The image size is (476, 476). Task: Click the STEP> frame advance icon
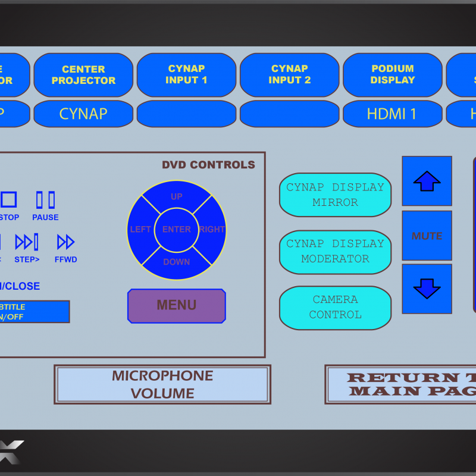coord(27,242)
